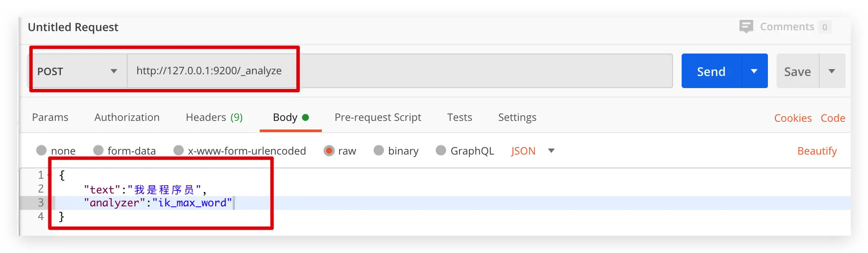
Task: Click the Comments speech bubble icon
Action: 746,27
